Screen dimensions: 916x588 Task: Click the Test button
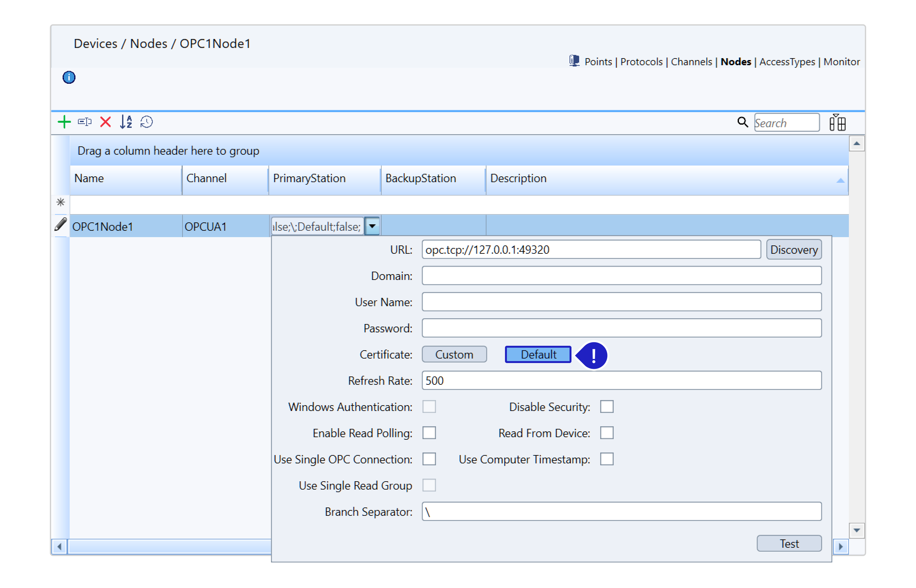[788, 543]
